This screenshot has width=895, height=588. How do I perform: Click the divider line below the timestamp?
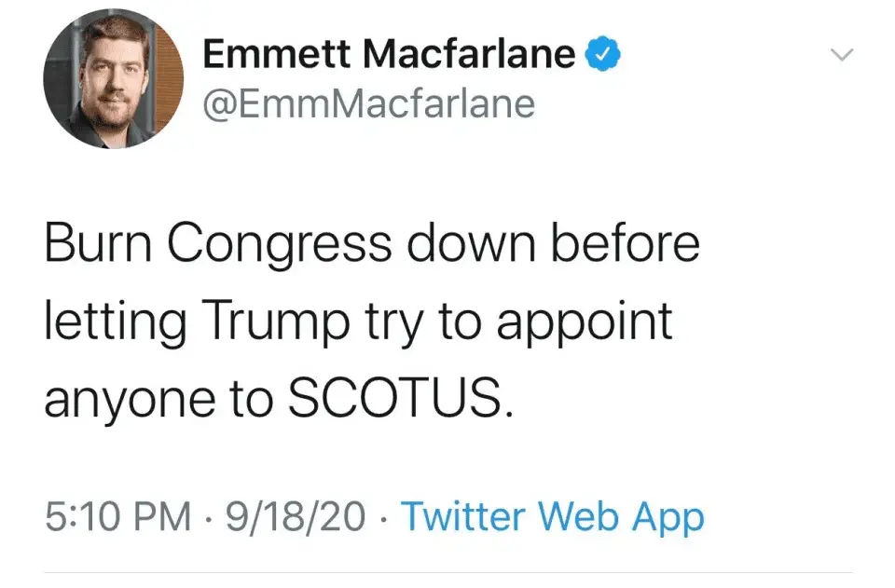(447, 572)
